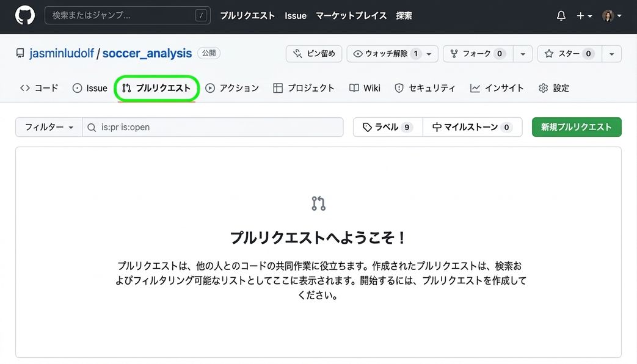The image size is (637, 364).
Task: Click the code brackets icon of コード tab
Action: 25,88
